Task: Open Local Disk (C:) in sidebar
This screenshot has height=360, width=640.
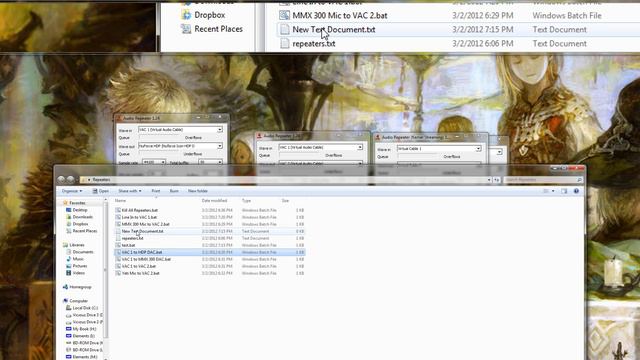Action: coord(82,308)
